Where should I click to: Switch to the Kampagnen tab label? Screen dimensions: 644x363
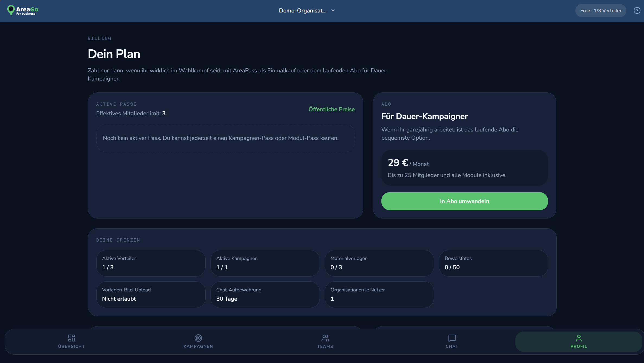pos(198,346)
